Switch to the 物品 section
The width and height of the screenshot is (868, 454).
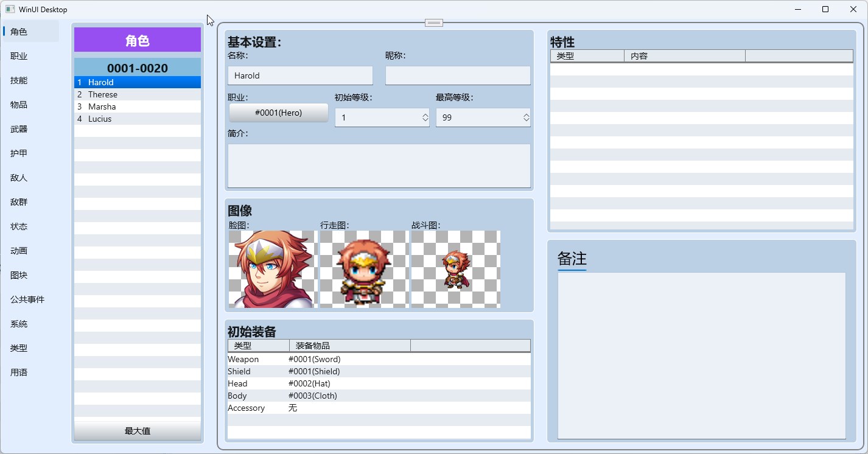pyautogui.click(x=30, y=105)
